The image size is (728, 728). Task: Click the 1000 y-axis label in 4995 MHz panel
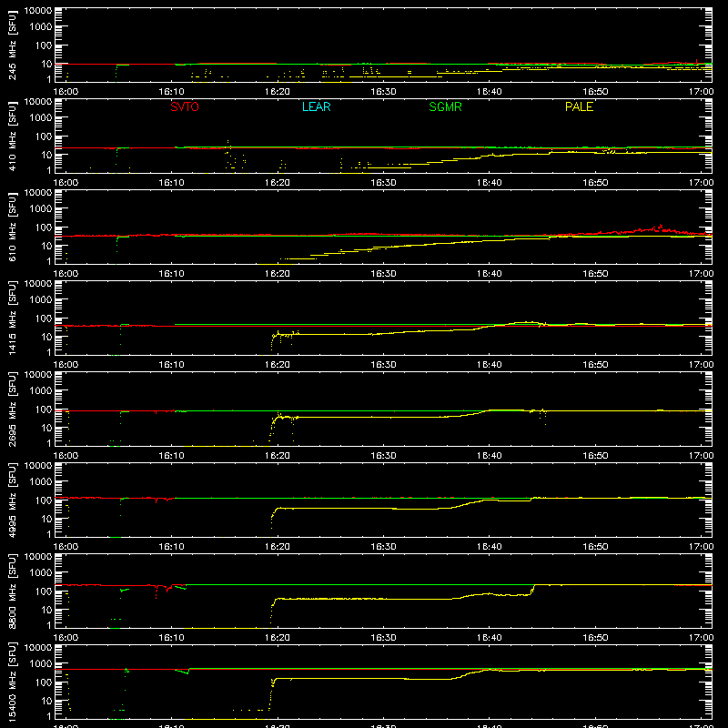coord(41,481)
